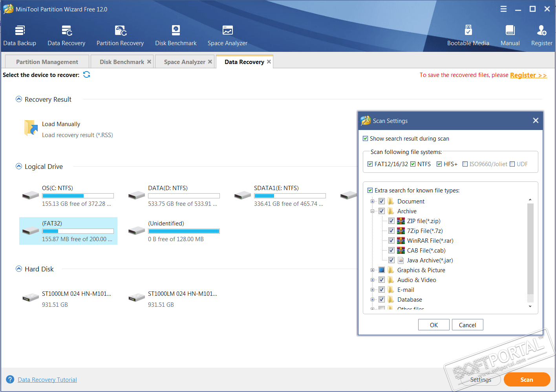This screenshot has width=556, height=392.
Task: Click the help question mark icon
Action: click(x=10, y=379)
